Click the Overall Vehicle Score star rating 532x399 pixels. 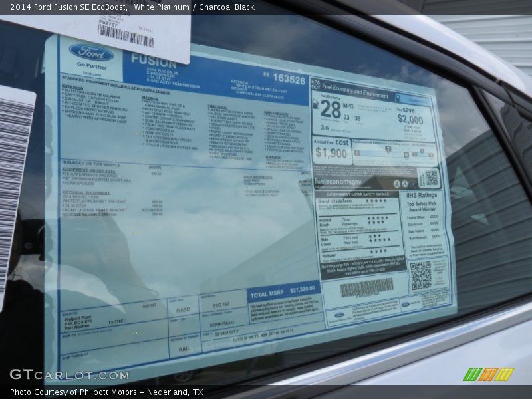click(x=376, y=201)
